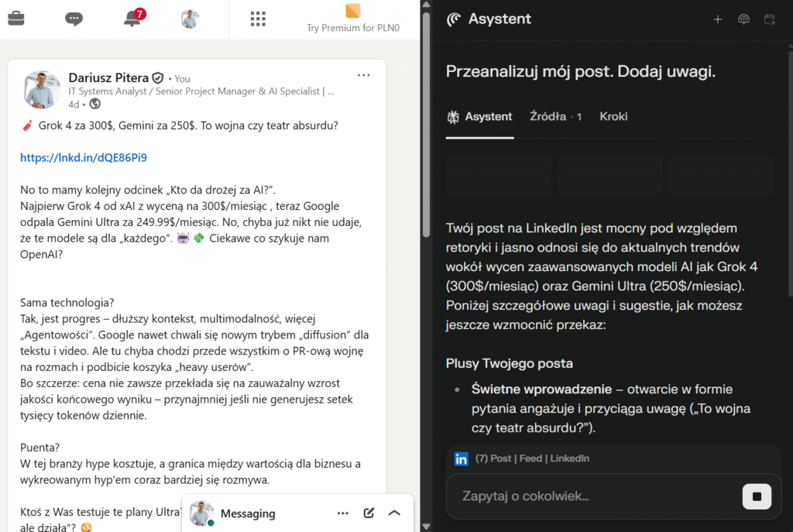Open post options three-dot menu
Image resolution: width=793 pixels, height=532 pixels.
click(364, 75)
